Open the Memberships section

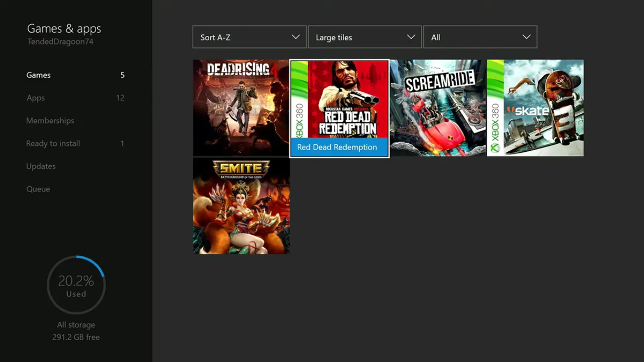coord(76,121)
